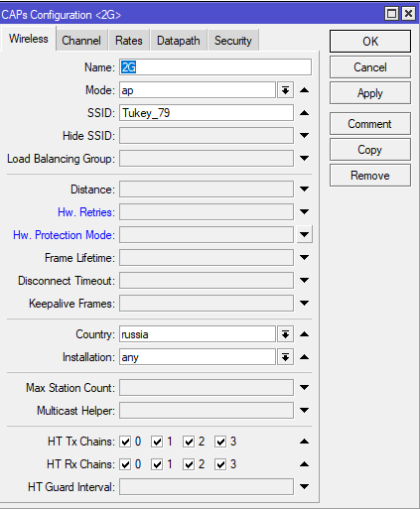
Task: Toggle HT Rx Chains checkbox 3
Action: 220,464
